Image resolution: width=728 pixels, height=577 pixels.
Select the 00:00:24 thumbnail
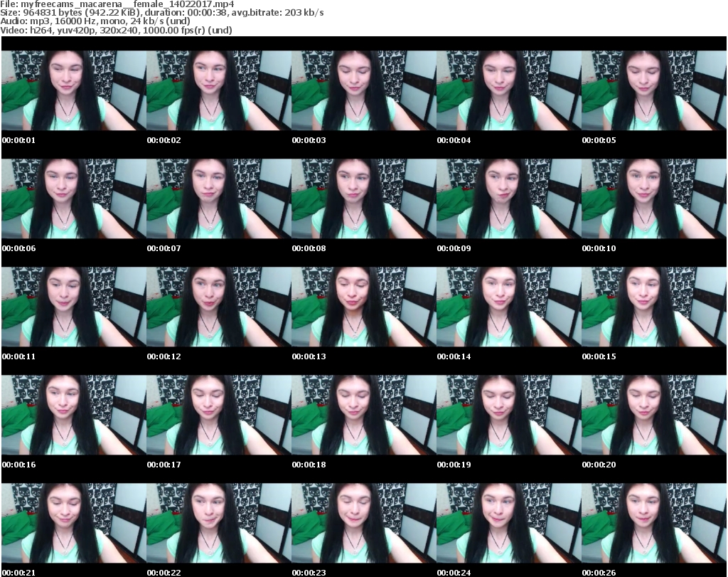(x=509, y=523)
